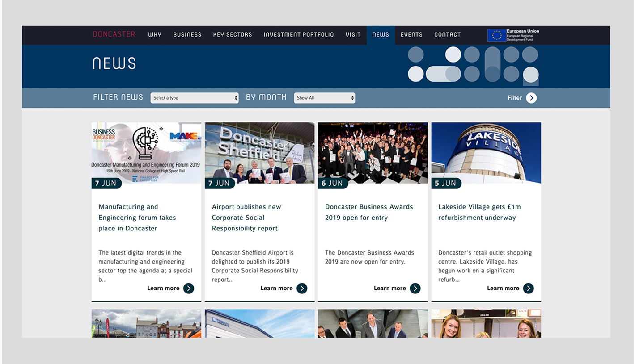Open the KEY SECTORS menu
Viewport: 635px width, 364px height.
[233, 35]
